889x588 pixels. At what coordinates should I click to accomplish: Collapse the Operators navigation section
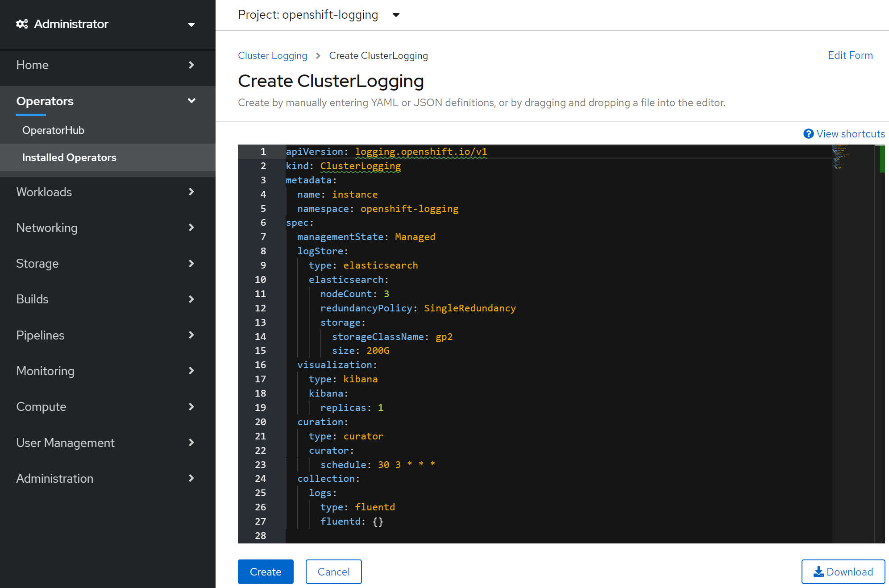[x=191, y=101]
